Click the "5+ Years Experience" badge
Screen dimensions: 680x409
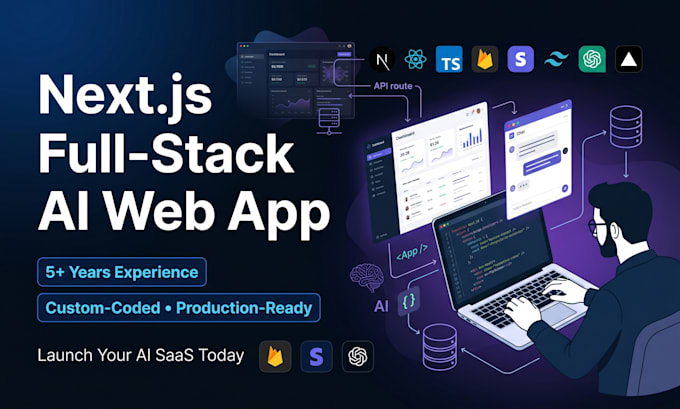(122, 272)
